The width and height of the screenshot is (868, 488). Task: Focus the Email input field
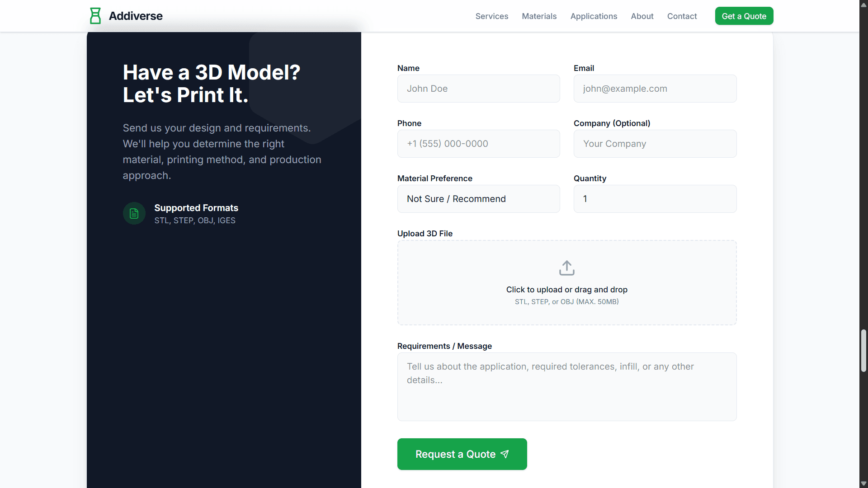(x=655, y=89)
